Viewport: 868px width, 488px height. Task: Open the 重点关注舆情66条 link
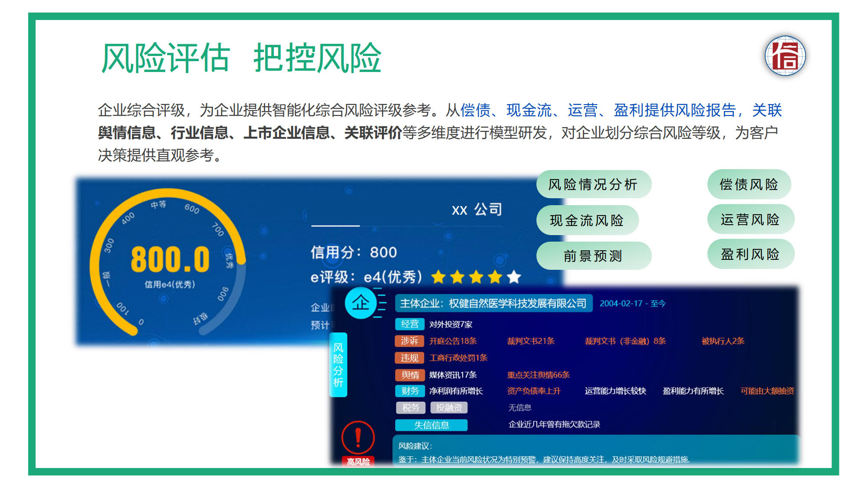(538, 375)
